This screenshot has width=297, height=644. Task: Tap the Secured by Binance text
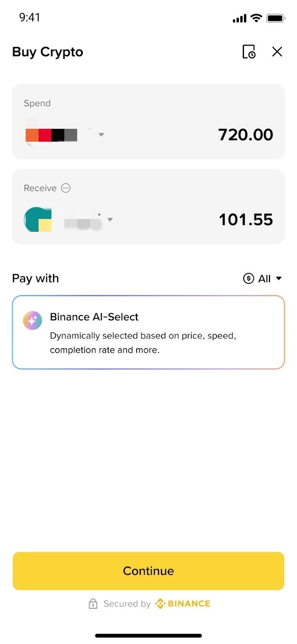pos(157,603)
